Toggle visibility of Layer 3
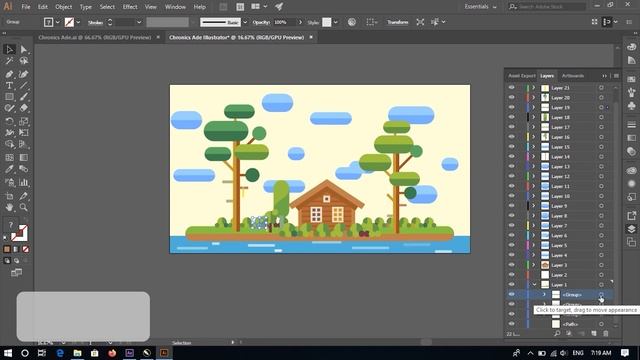Viewport: 640px width, 360px height. pos(511,265)
